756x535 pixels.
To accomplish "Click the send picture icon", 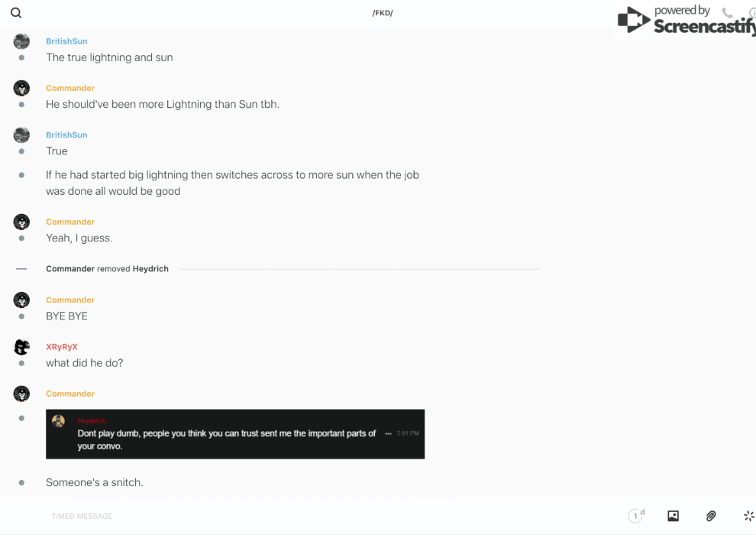I will [673, 516].
